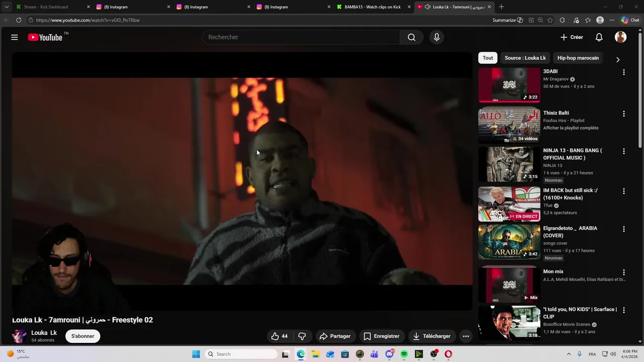This screenshot has width=644, height=362.
Task: Open options menu for 3DABI video
Action: pos(624,72)
